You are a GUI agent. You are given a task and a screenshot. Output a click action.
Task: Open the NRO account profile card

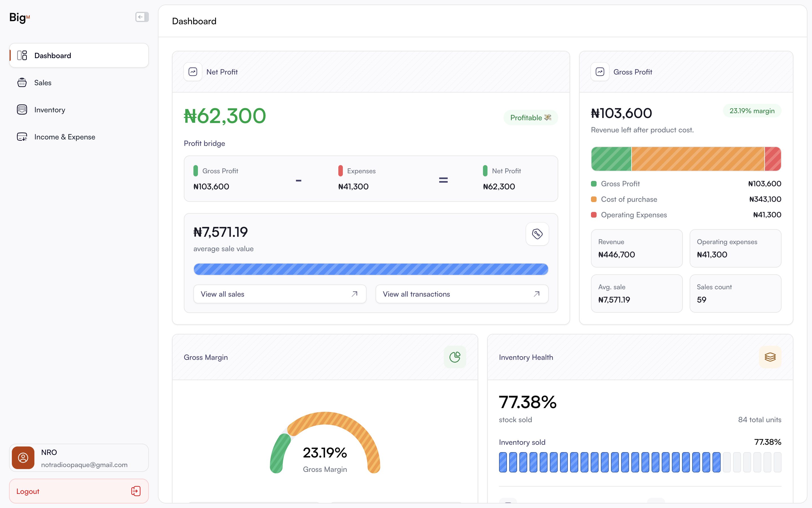point(79,457)
